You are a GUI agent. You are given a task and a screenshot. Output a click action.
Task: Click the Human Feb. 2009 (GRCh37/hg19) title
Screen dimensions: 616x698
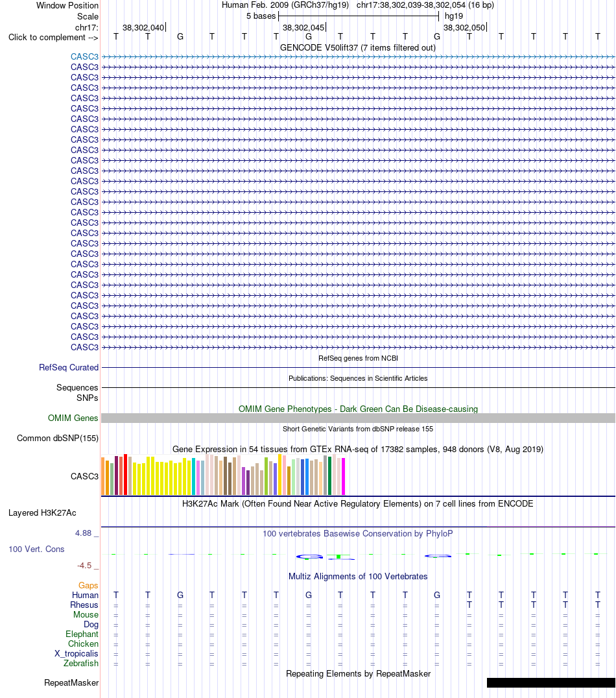tap(285, 5)
